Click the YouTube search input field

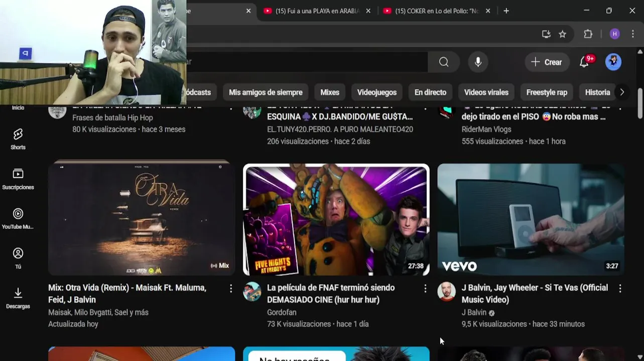coord(307,62)
